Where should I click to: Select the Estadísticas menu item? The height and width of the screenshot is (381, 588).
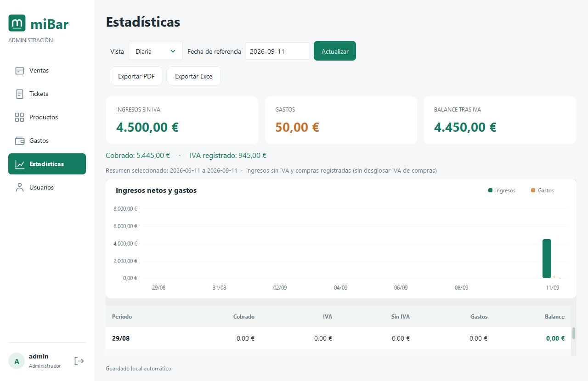tap(47, 164)
